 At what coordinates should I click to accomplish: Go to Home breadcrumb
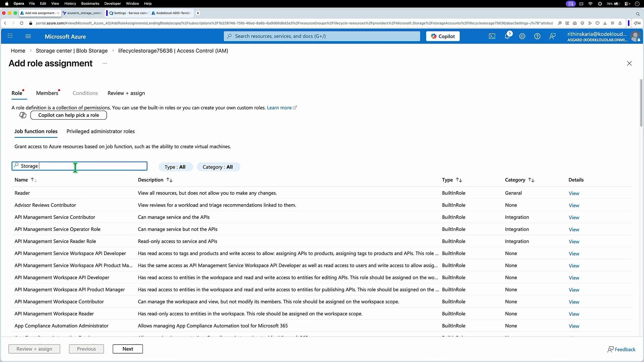[18, 51]
